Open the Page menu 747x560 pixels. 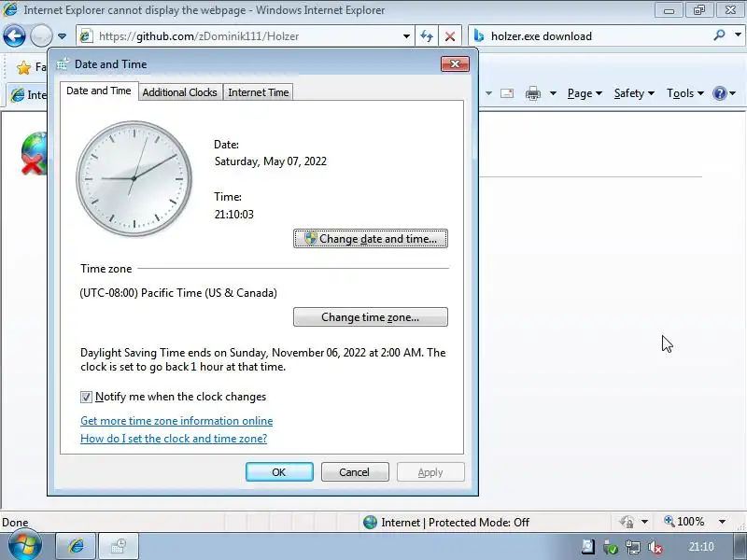pyautogui.click(x=585, y=93)
